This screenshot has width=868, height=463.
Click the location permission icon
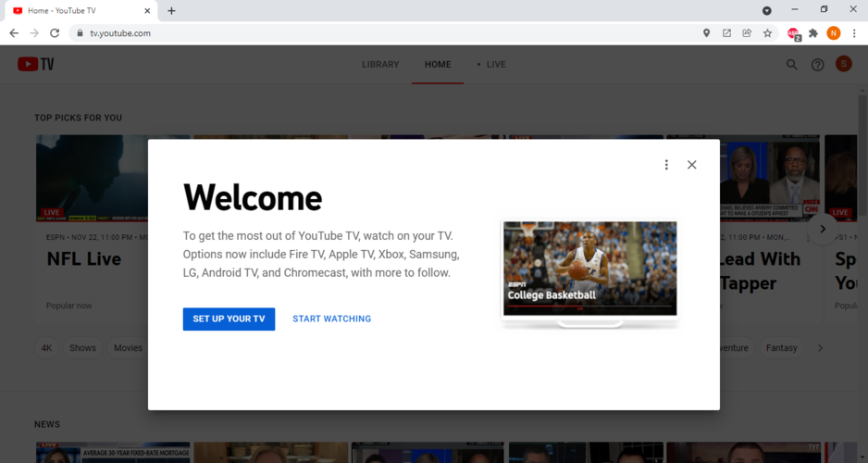[706, 33]
